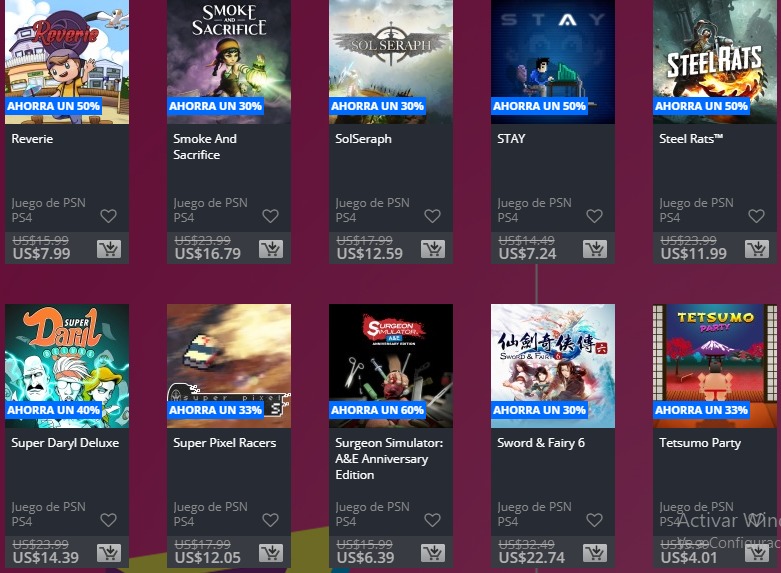Click the Super Daryl Deluxe cover thumbnail
781x573 pixels.
pyautogui.click(x=67, y=366)
